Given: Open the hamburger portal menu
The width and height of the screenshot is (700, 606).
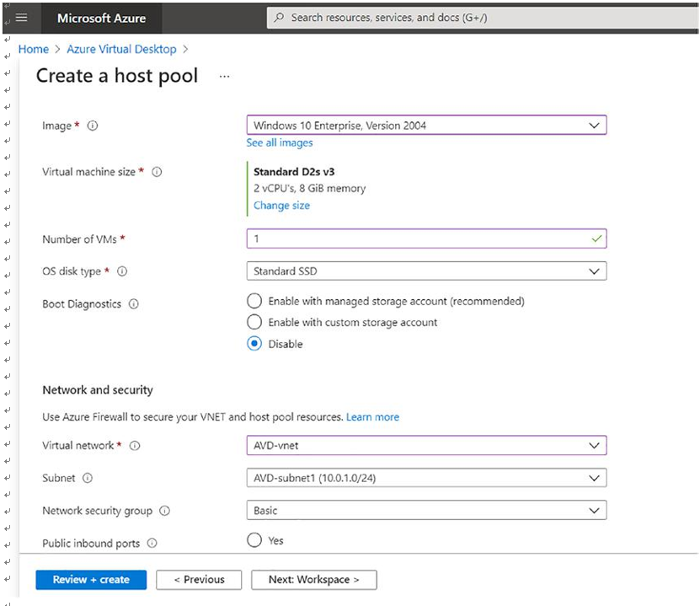Looking at the screenshot, I should [x=21, y=18].
